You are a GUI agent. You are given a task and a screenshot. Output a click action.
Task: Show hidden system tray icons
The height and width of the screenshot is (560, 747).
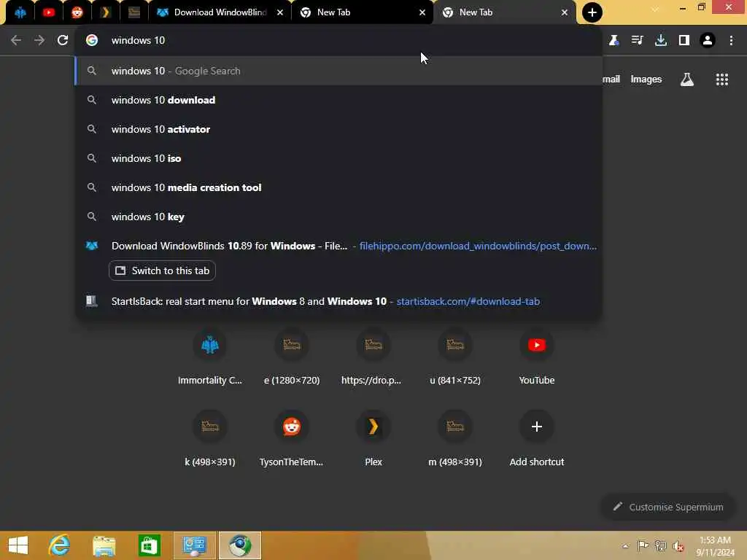tap(625, 545)
